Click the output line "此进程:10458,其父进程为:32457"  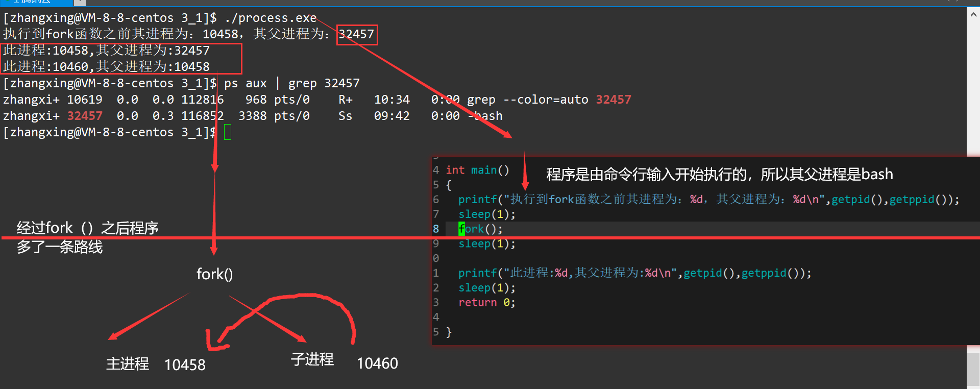(x=106, y=51)
